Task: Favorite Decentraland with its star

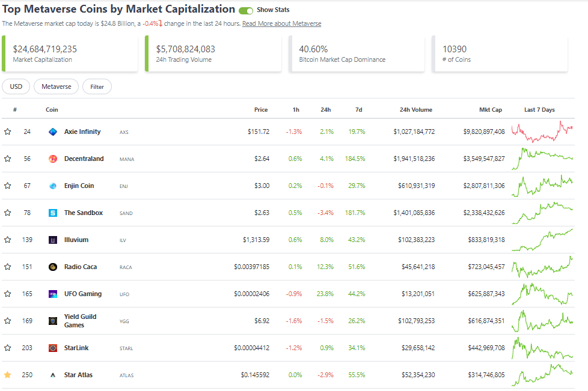Action: tap(7, 159)
